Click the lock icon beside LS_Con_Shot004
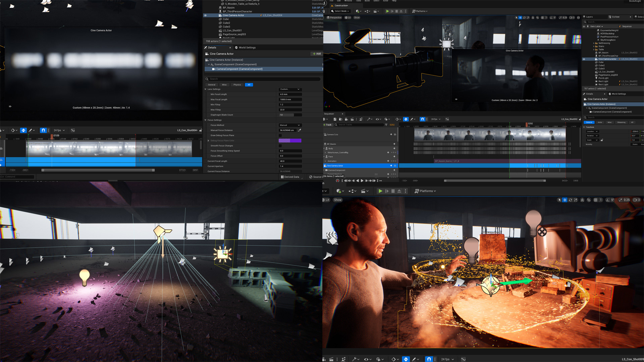 click(x=201, y=130)
